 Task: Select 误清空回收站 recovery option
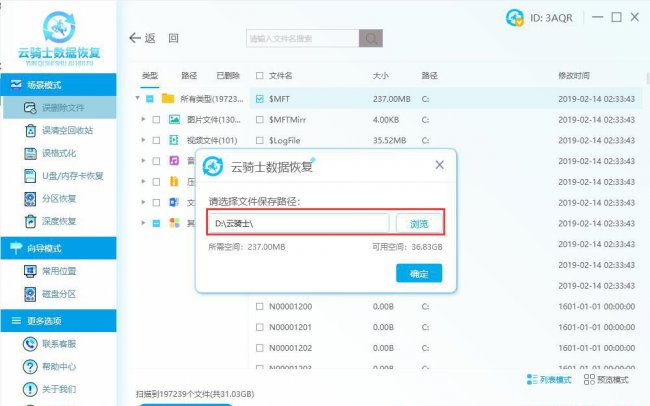[x=60, y=131]
